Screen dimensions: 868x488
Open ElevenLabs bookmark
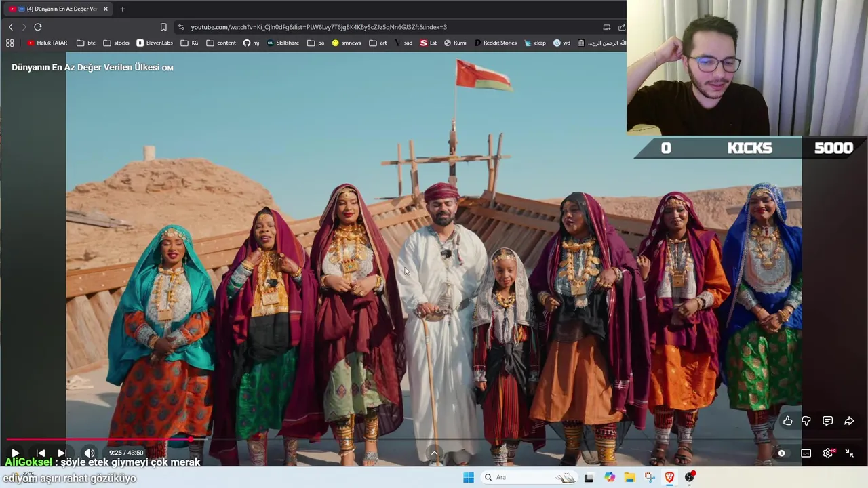[x=155, y=43]
